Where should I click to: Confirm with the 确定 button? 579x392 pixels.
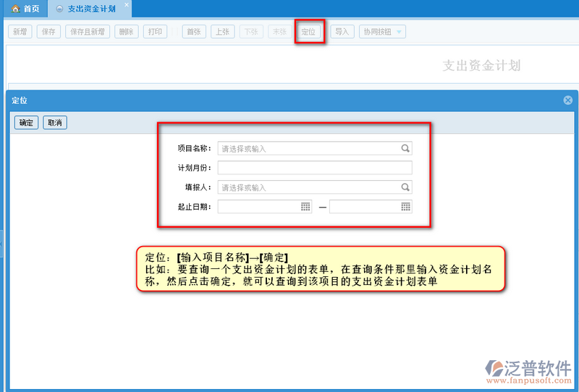coord(26,122)
